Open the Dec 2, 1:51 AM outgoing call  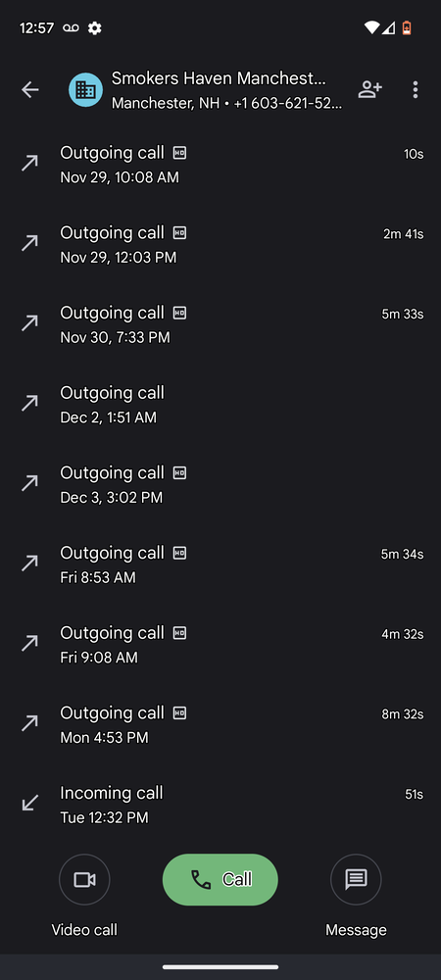point(220,404)
